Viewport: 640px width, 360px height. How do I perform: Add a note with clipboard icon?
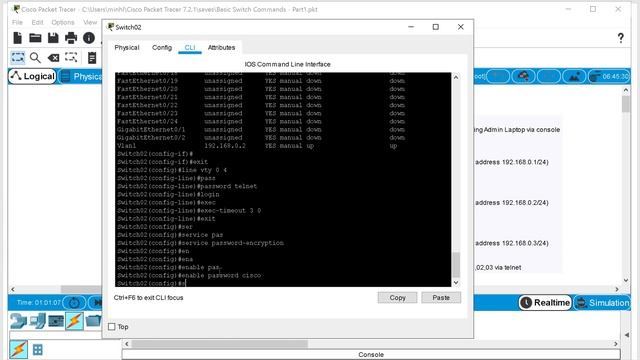(92, 58)
